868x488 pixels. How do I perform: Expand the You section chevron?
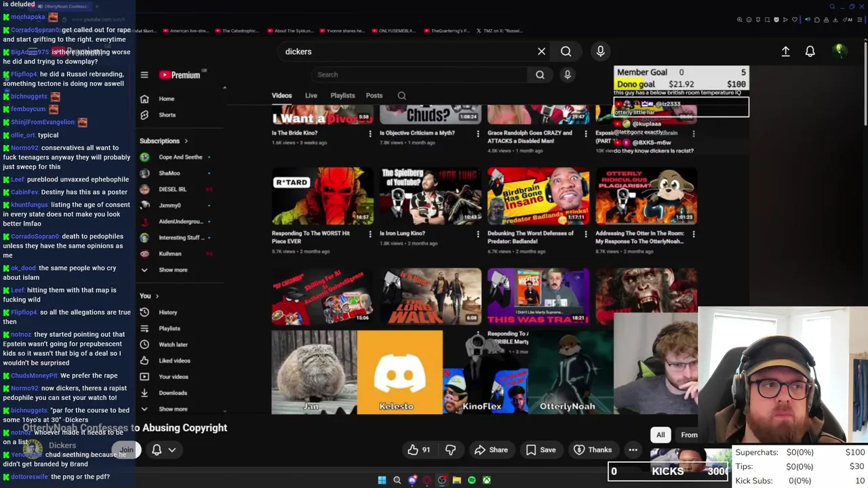(x=157, y=296)
